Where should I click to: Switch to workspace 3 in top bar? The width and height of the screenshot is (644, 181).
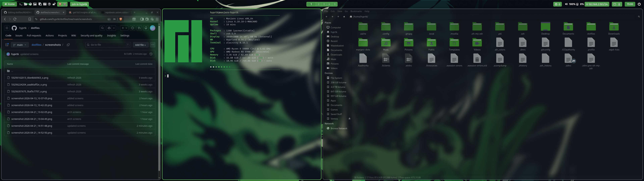point(324,4)
